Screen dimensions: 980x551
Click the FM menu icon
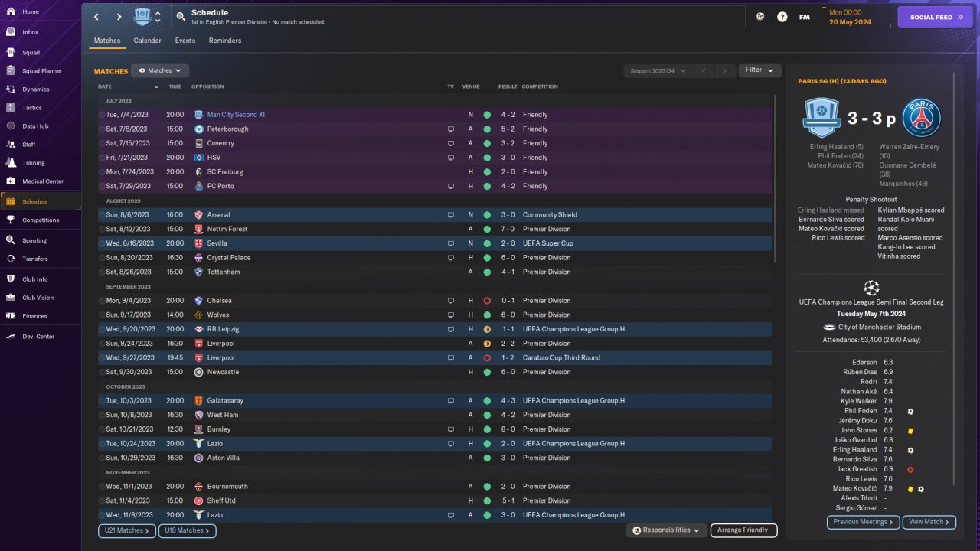point(804,17)
